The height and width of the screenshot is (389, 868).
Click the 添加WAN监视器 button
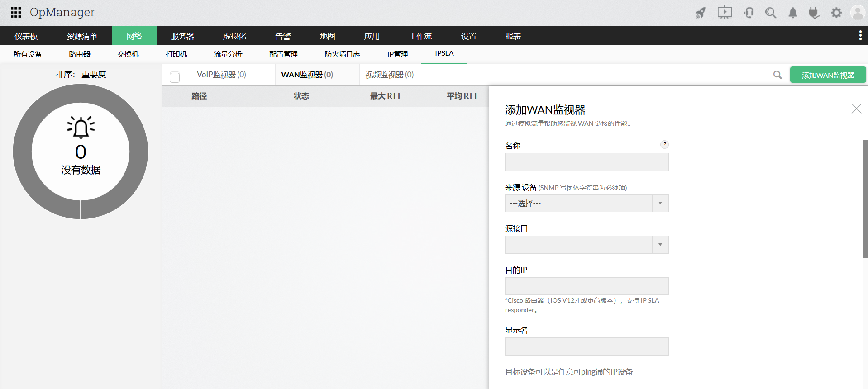click(828, 75)
